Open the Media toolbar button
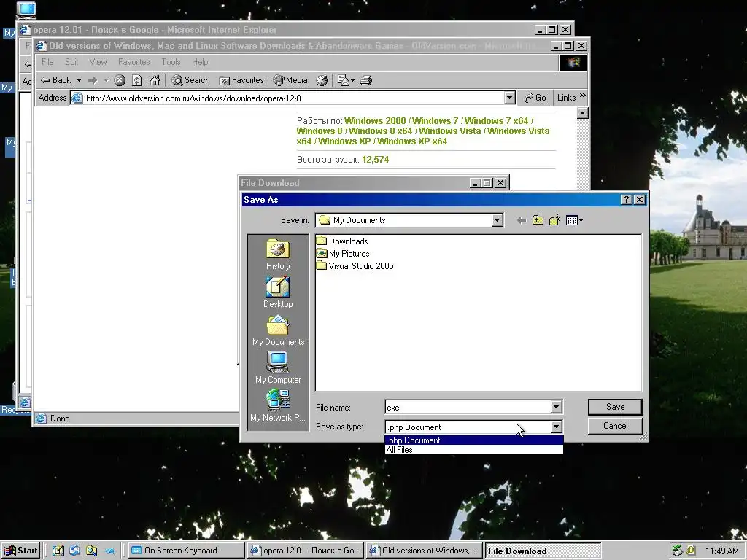Image resolution: width=747 pixels, height=560 pixels. tap(290, 80)
